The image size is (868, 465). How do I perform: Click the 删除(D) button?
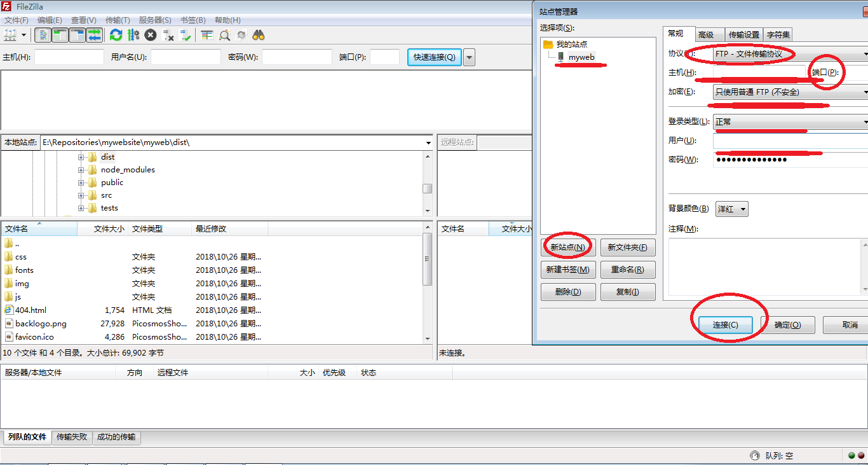[x=567, y=292]
